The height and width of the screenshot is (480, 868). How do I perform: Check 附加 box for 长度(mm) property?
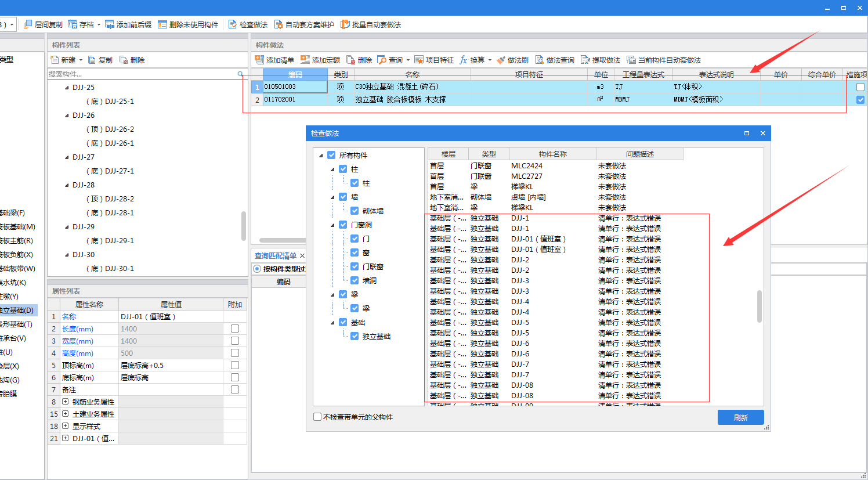235,329
